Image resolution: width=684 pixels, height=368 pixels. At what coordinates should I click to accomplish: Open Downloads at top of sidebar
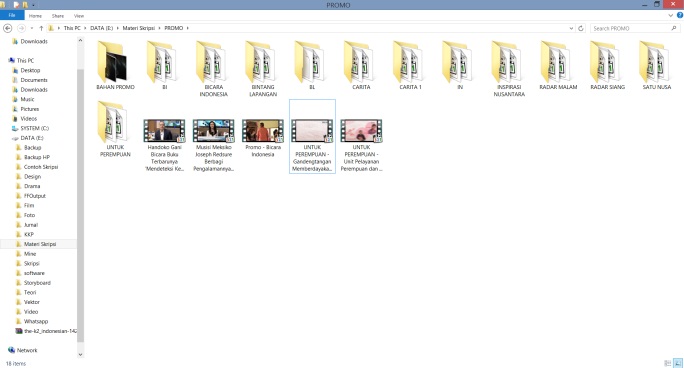34,41
